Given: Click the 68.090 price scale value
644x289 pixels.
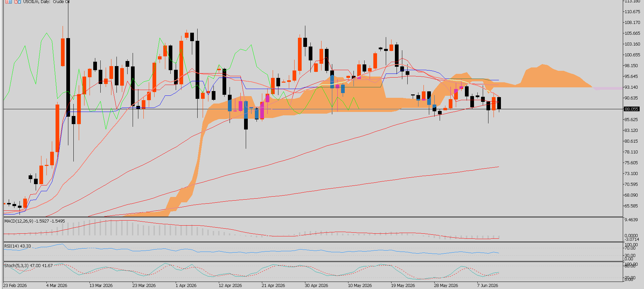Looking at the screenshot, I should (x=631, y=195).
